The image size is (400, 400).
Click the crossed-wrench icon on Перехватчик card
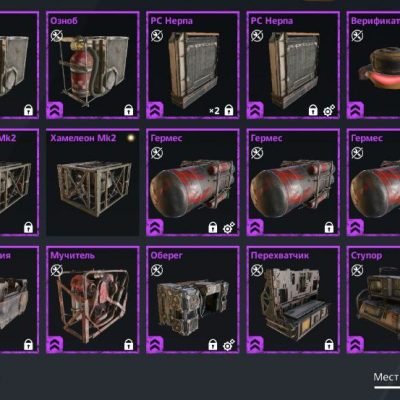click(x=257, y=270)
